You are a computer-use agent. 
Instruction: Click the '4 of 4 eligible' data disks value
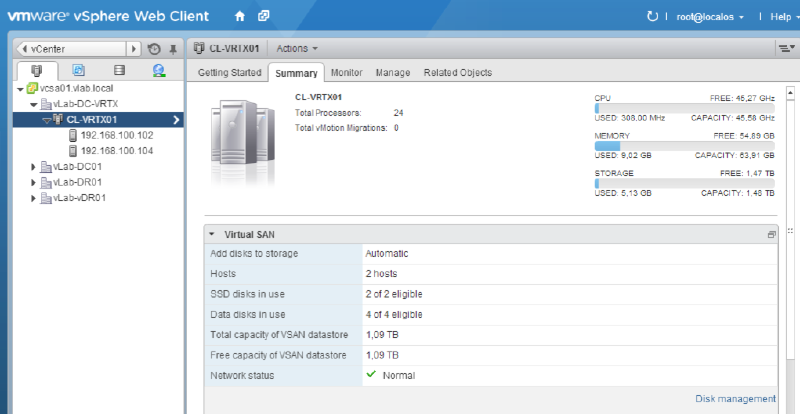(393, 314)
